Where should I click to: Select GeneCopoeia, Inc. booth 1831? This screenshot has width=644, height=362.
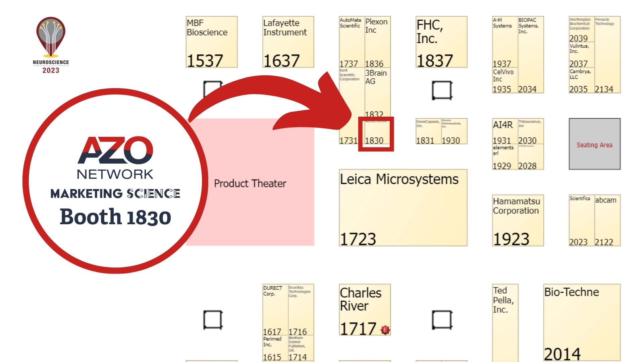pyautogui.click(x=428, y=131)
